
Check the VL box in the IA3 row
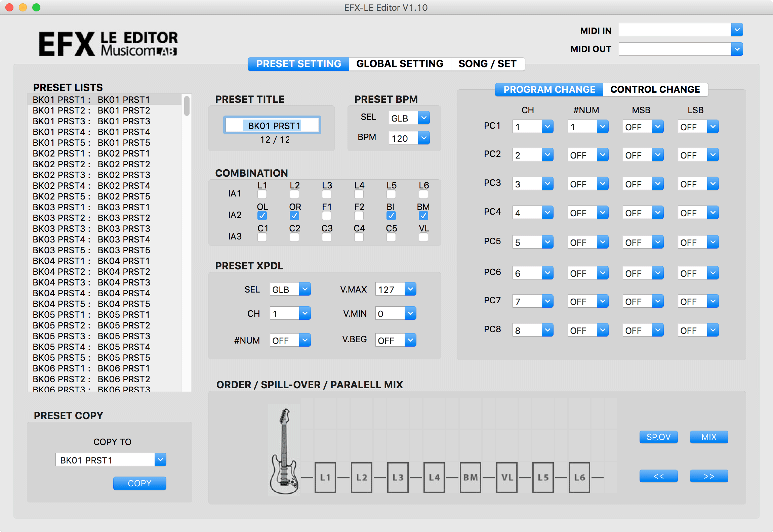click(423, 237)
